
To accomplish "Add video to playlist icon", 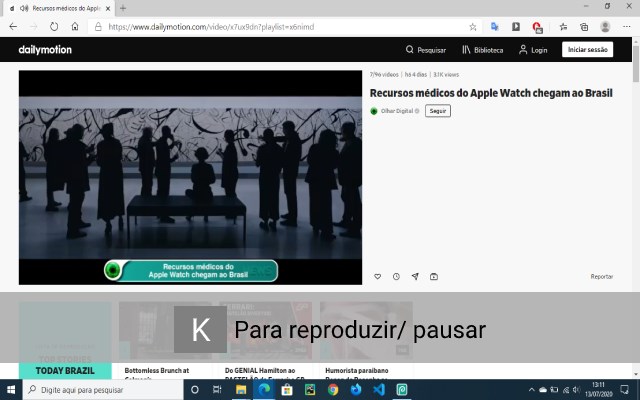I will point(434,277).
